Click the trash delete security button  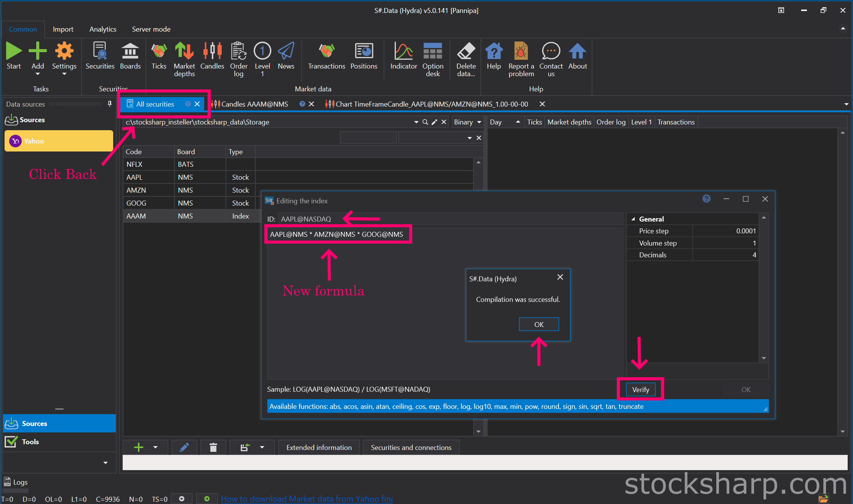tap(213, 447)
